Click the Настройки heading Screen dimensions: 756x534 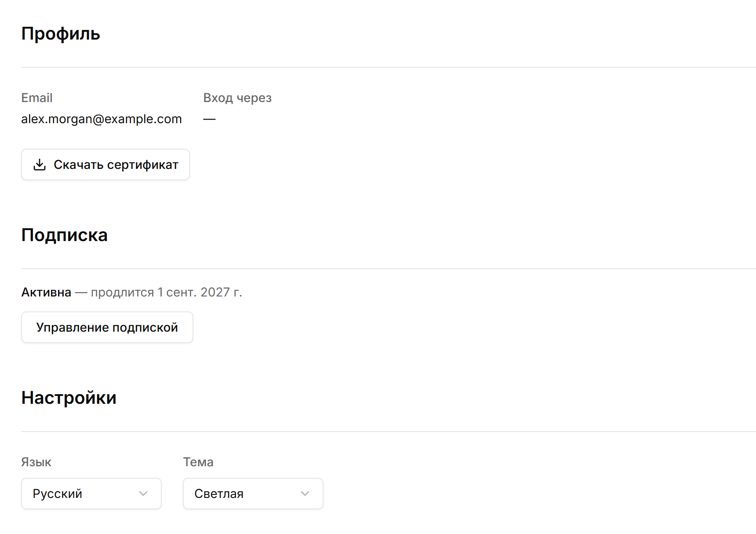[x=69, y=398]
